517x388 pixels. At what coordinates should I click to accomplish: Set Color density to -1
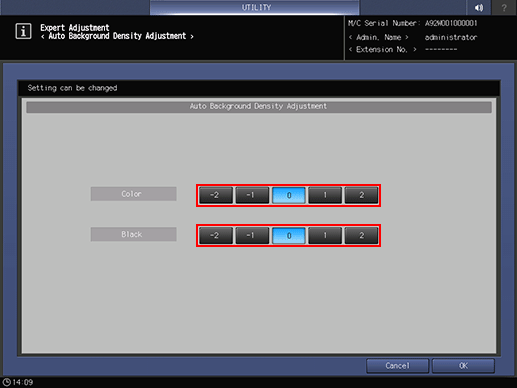(252, 195)
